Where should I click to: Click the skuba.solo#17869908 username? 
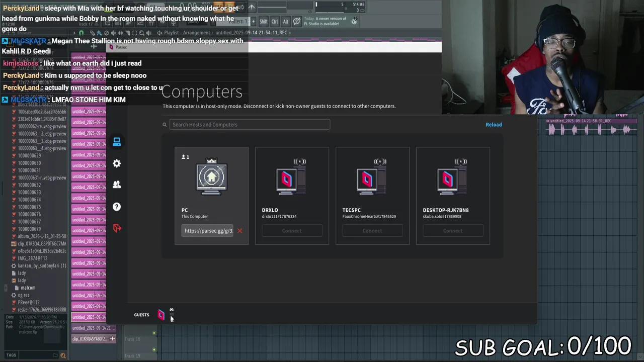(x=442, y=217)
